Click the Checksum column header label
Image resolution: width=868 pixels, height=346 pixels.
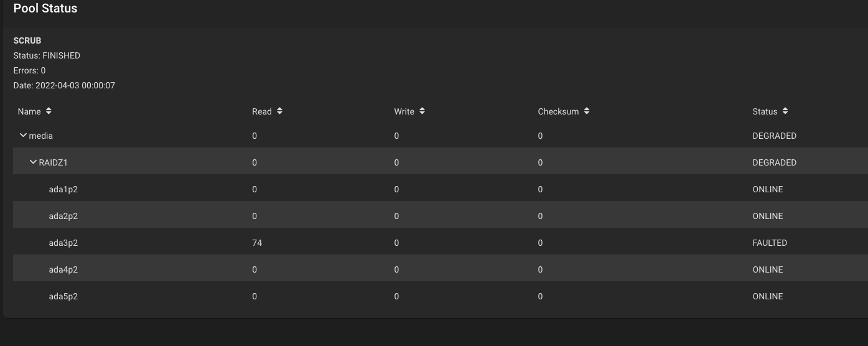558,111
